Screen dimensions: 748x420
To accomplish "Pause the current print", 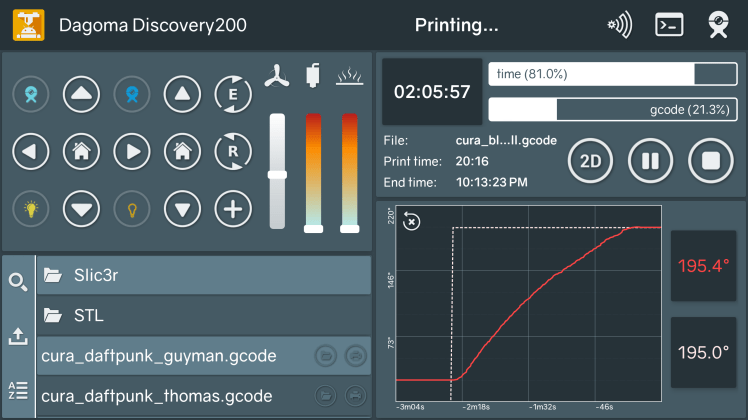I will pyautogui.click(x=650, y=160).
